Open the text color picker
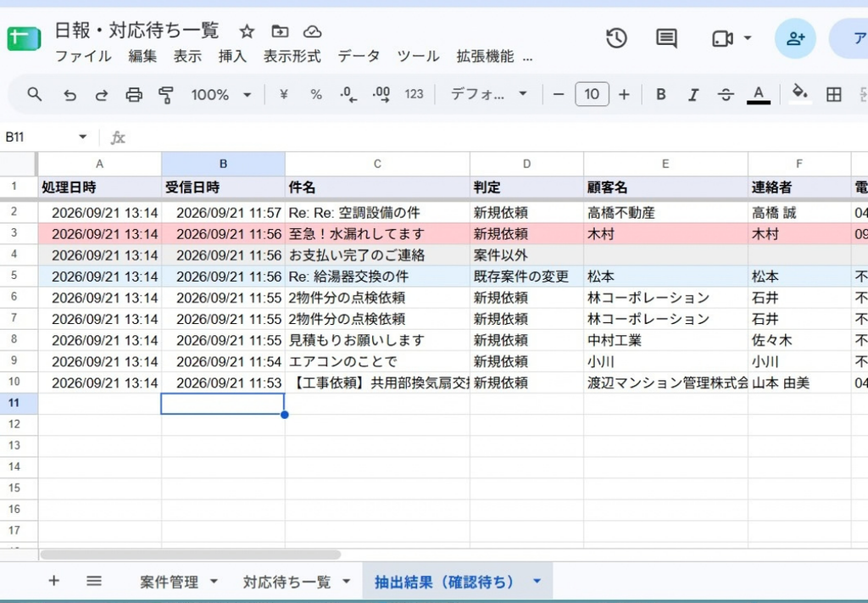Image resolution: width=868 pixels, height=603 pixels. pos(759,95)
